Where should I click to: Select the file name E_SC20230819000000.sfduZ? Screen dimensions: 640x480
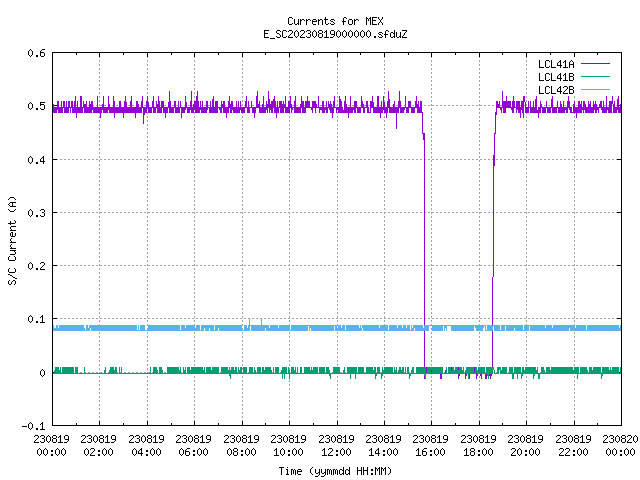click(x=335, y=34)
